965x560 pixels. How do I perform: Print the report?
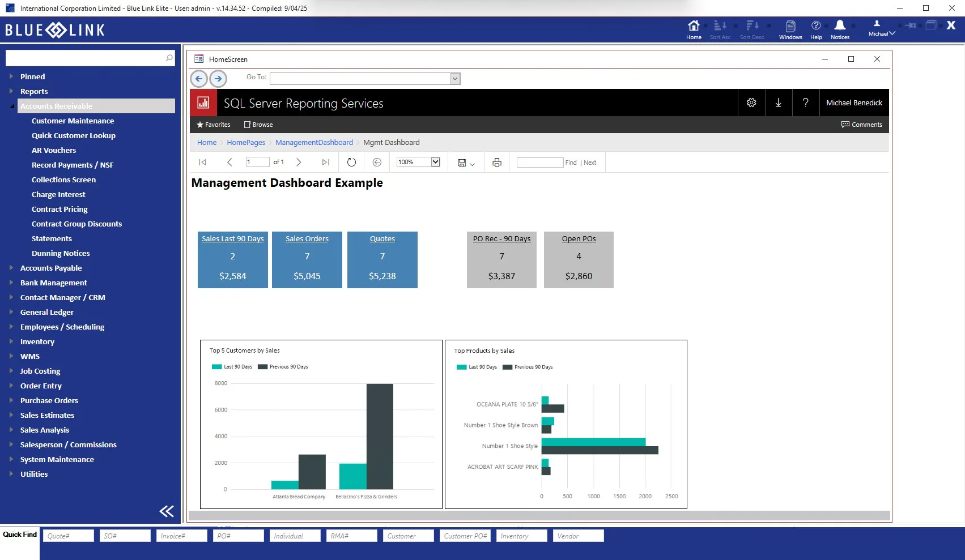497,163
